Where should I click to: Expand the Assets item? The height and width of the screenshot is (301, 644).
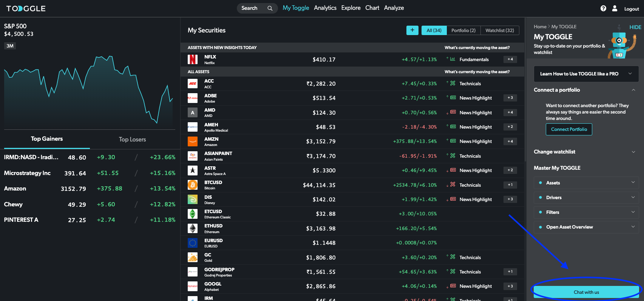click(x=586, y=183)
